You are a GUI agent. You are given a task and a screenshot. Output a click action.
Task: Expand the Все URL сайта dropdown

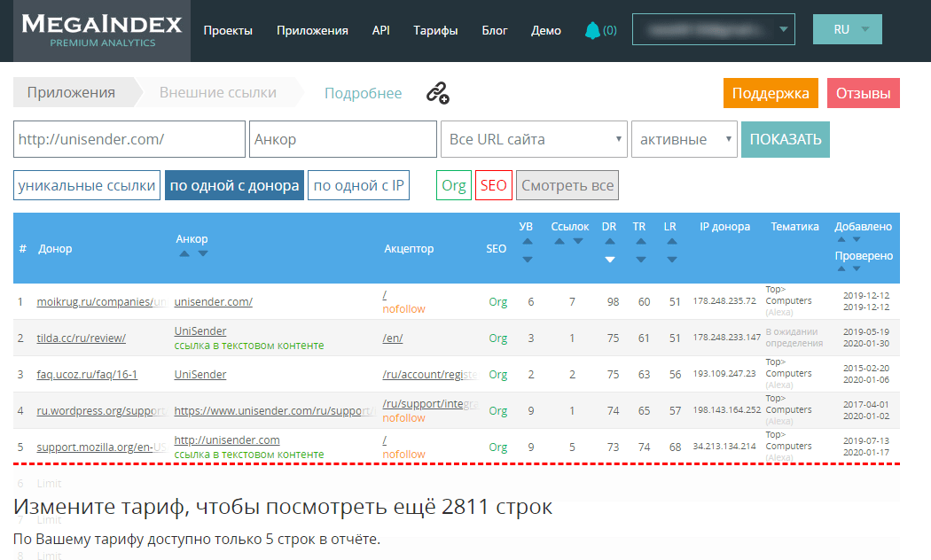(x=534, y=139)
